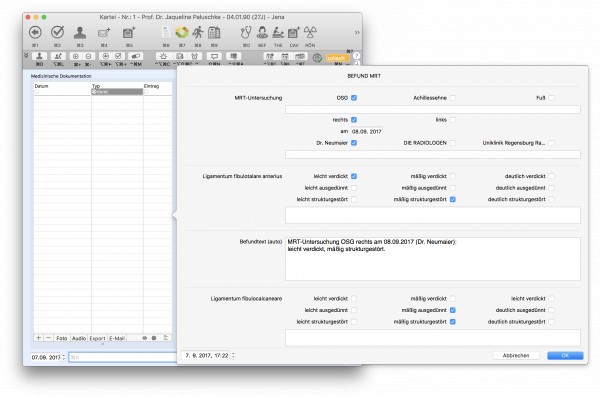Click the circled checkmark toolbar icon
Screen dimensions: 600x398
click(57, 32)
